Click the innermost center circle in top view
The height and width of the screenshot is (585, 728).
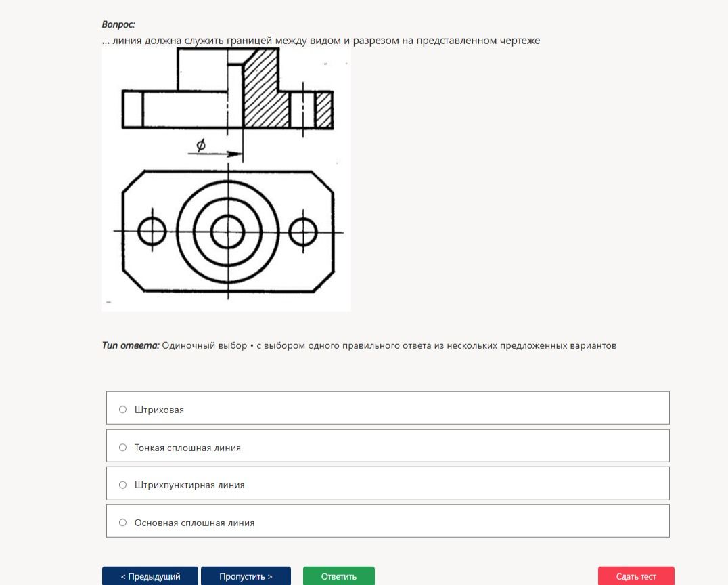[227, 231]
